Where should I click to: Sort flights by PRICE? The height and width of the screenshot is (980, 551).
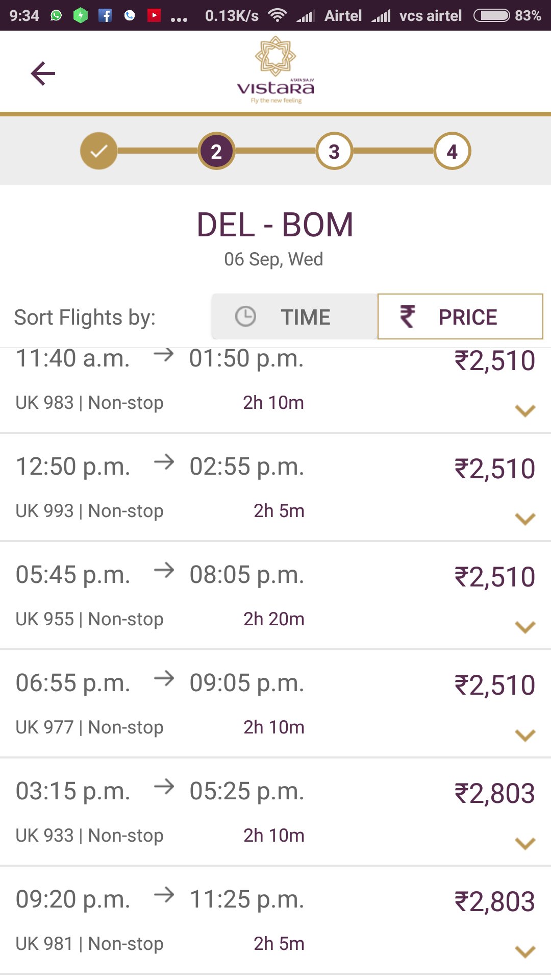pos(460,316)
